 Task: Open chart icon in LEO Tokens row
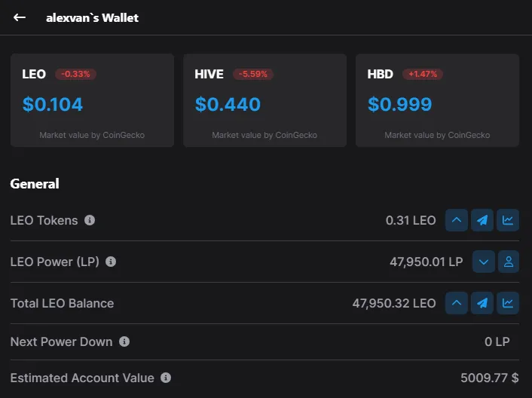point(508,220)
